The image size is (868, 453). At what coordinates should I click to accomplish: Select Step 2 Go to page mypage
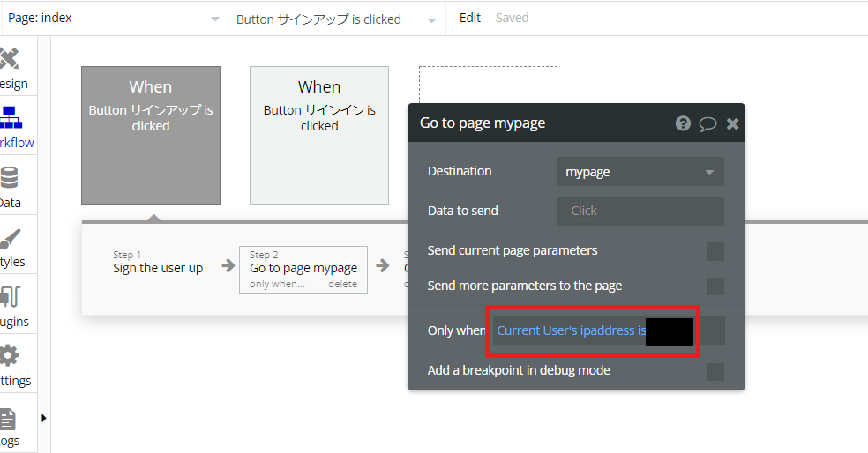[303, 270]
